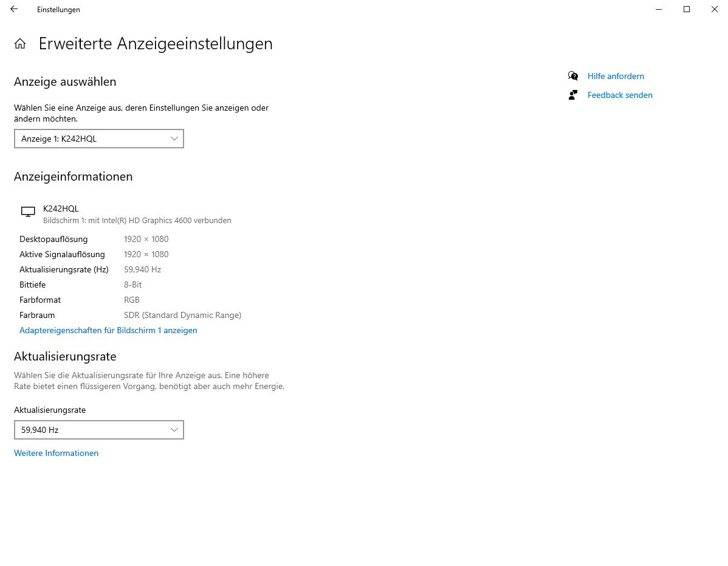This screenshot has height=566, width=728.
Task: Click the RGB value
Action: click(x=132, y=300)
